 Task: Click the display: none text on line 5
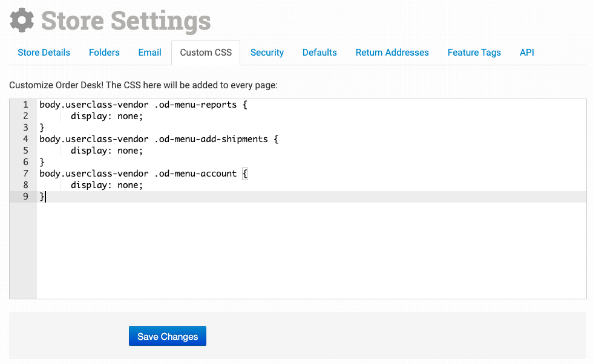(x=106, y=151)
